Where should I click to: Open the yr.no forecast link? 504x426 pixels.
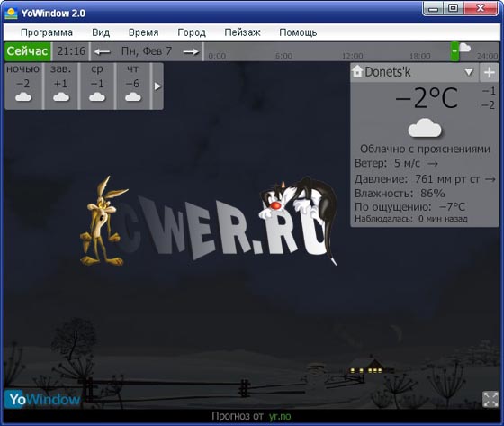280,416
